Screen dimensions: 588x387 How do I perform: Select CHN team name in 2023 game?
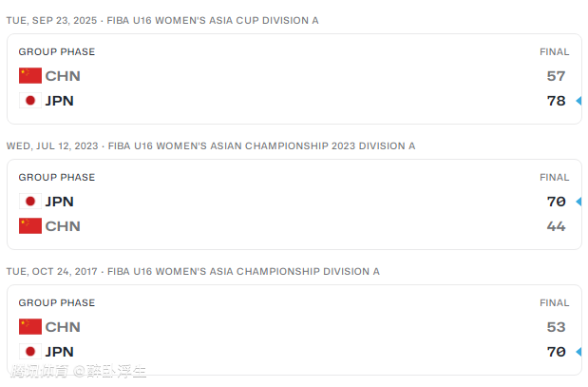click(x=63, y=226)
